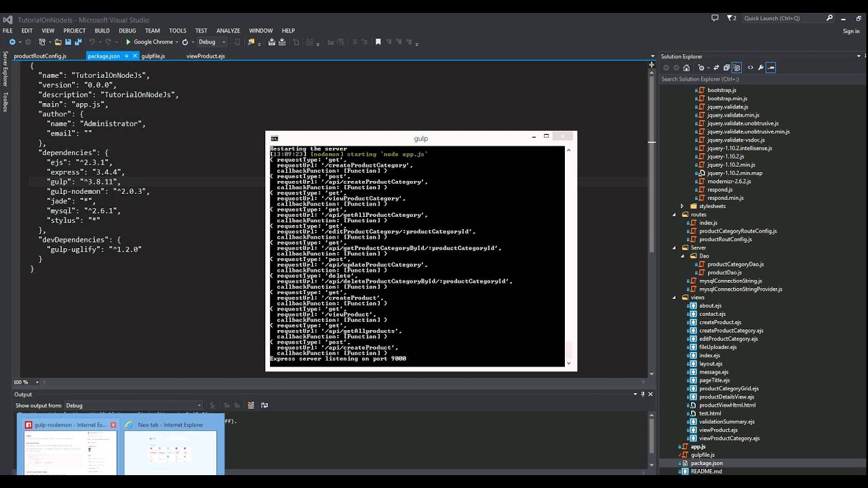
Task: Click the Open File folder icon
Action: 58,42
